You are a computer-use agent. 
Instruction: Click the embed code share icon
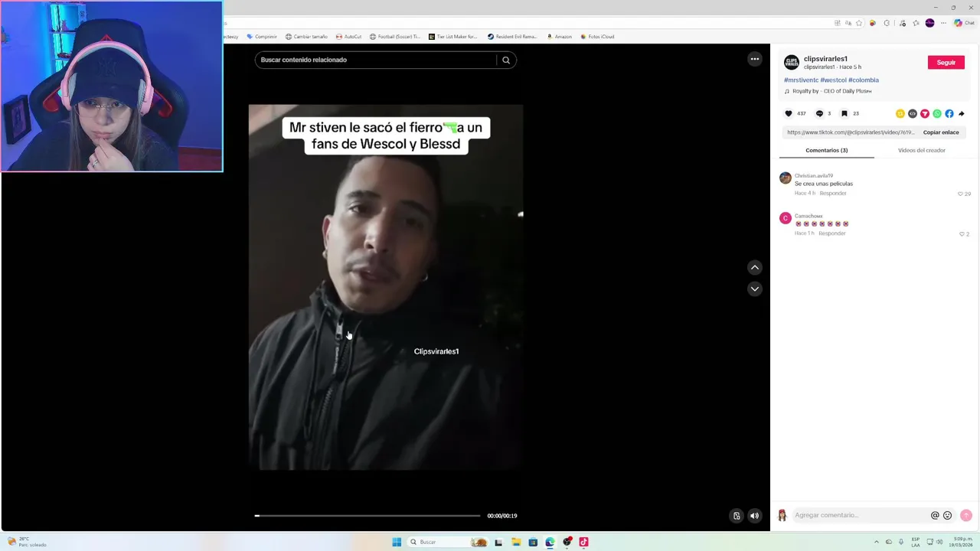point(913,113)
